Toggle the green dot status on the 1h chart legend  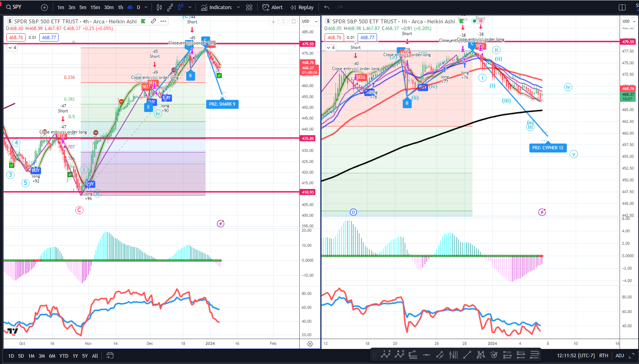474,21
